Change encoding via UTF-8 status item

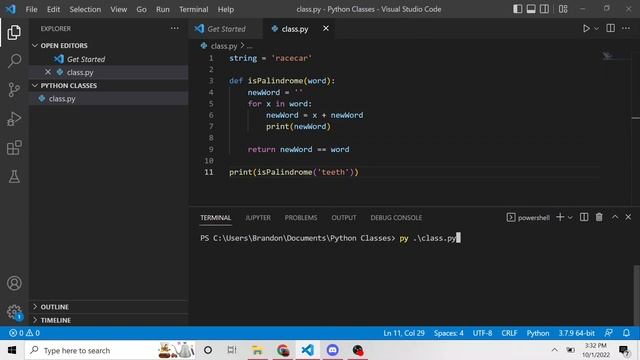pyautogui.click(x=482, y=333)
